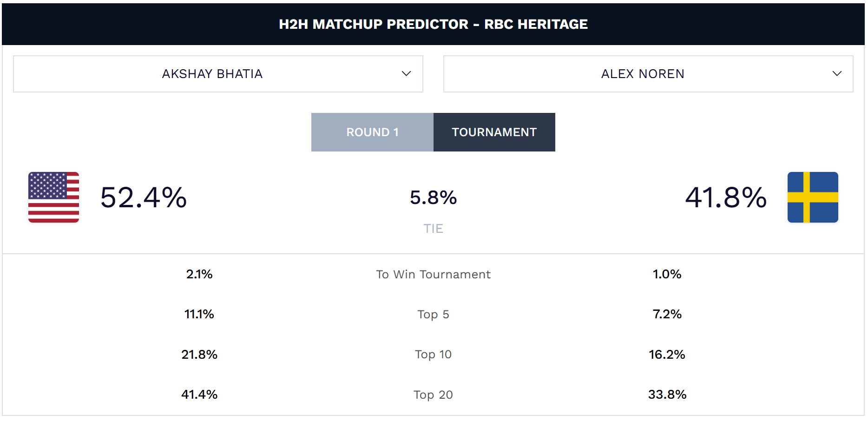Click chevron arrow beside Akshay Bhatia
Viewport: 868px width, 421px height.
pos(406,74)
